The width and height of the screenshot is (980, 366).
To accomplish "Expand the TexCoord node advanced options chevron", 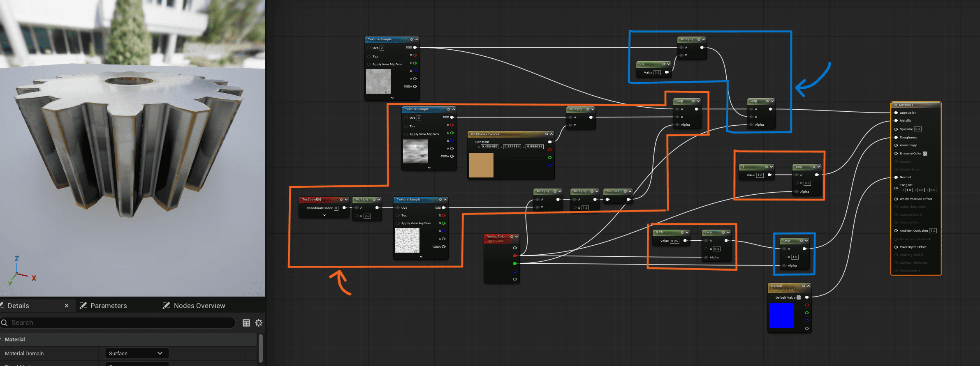I will 324,215.
